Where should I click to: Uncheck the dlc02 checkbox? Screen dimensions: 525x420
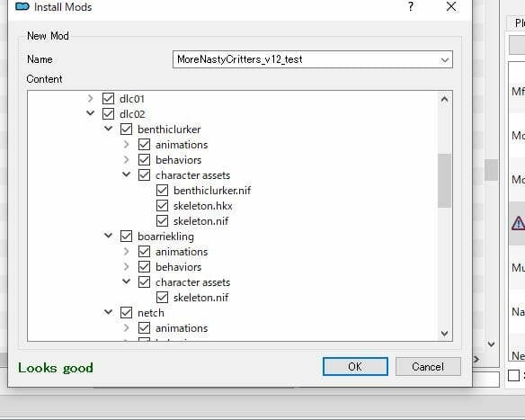[108, 114]
